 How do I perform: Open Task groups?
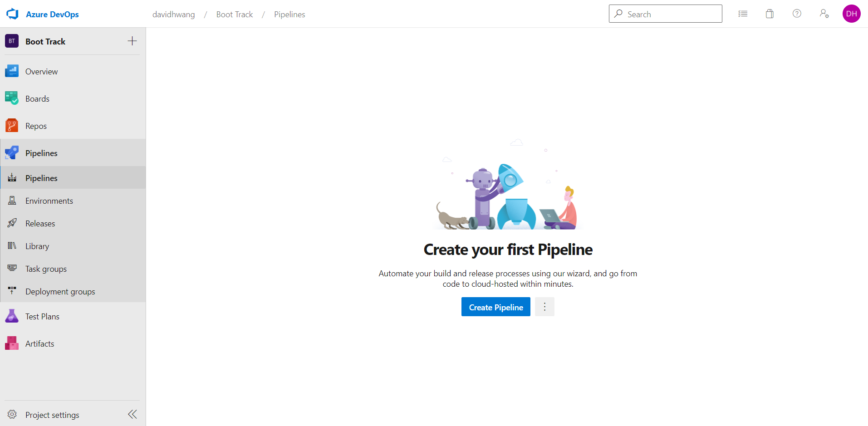[45, 269]
